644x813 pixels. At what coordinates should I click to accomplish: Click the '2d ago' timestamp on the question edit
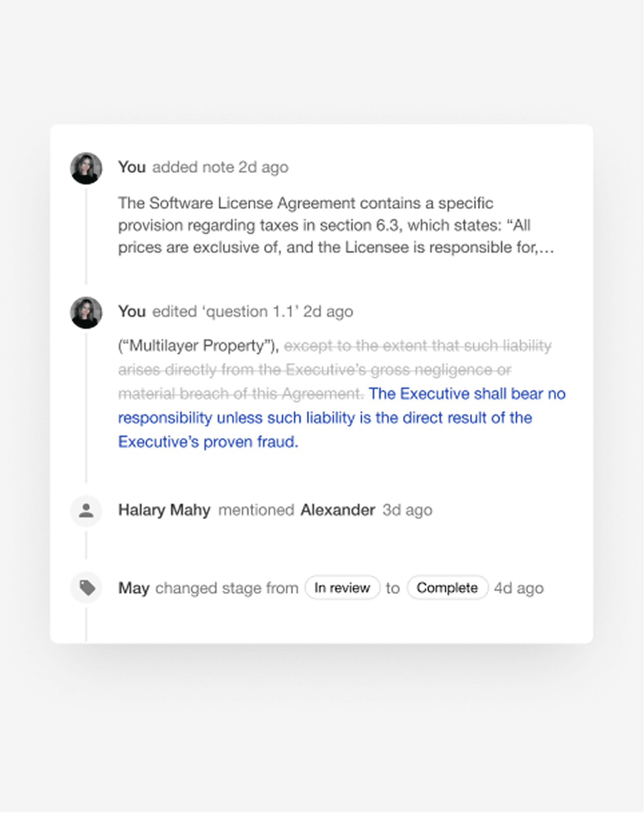pyautogui.click(x=328, y=312)
